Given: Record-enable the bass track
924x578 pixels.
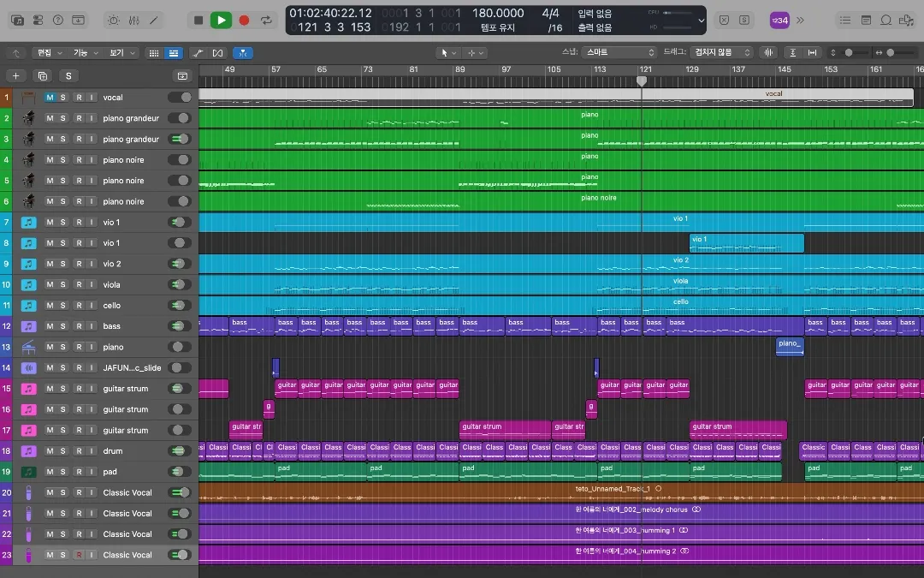Looking at the screenshot, I should 79,326.
